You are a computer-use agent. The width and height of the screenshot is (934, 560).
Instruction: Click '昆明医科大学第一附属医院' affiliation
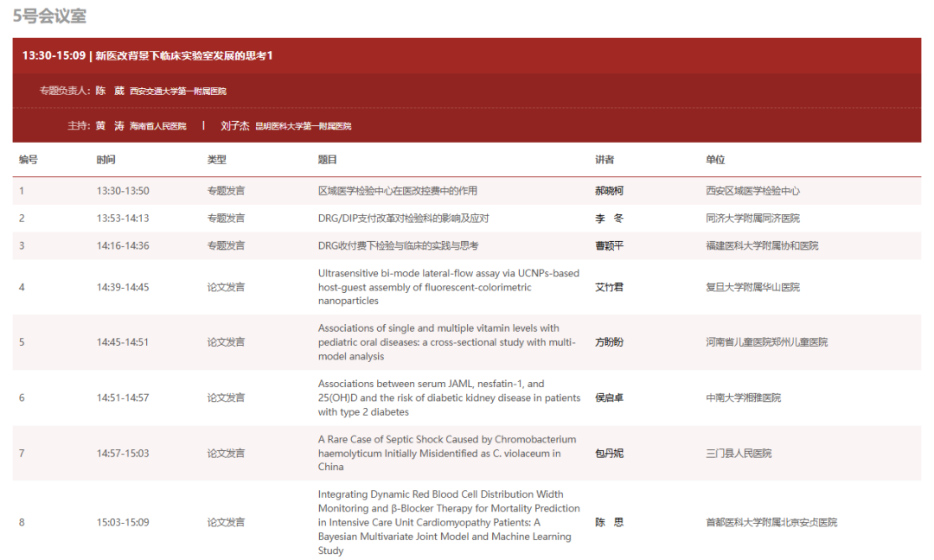point(304,126)
